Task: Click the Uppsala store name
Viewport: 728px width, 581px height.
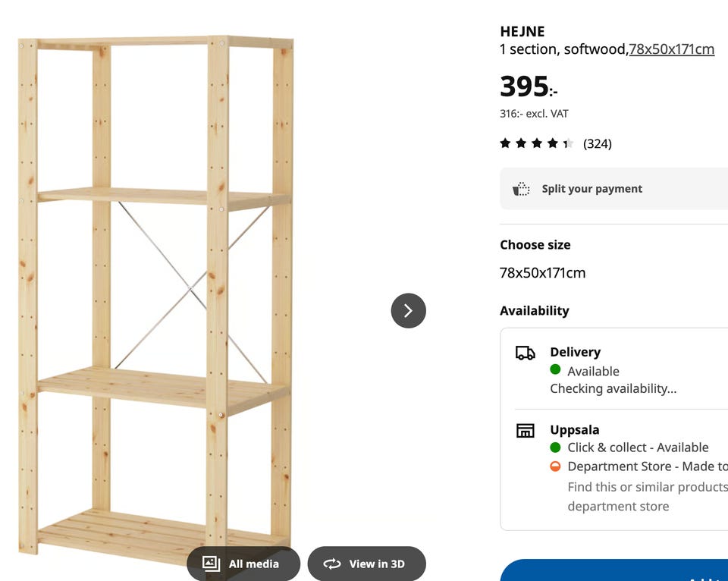Action: point(574,430)
